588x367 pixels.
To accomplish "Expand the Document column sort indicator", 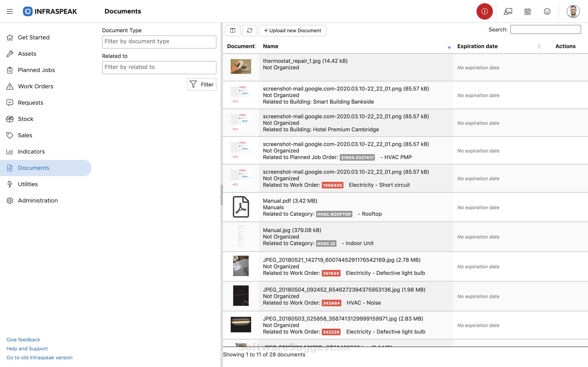I will 255,46.
